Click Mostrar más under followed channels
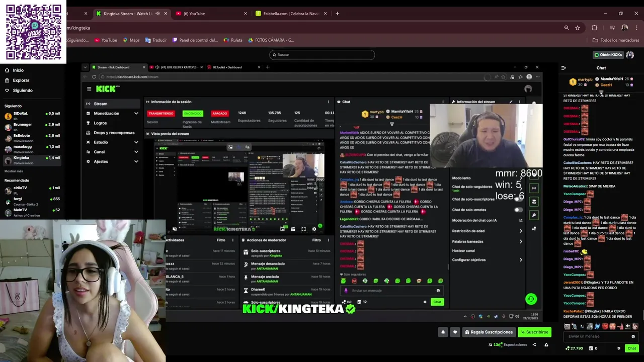 14,171
